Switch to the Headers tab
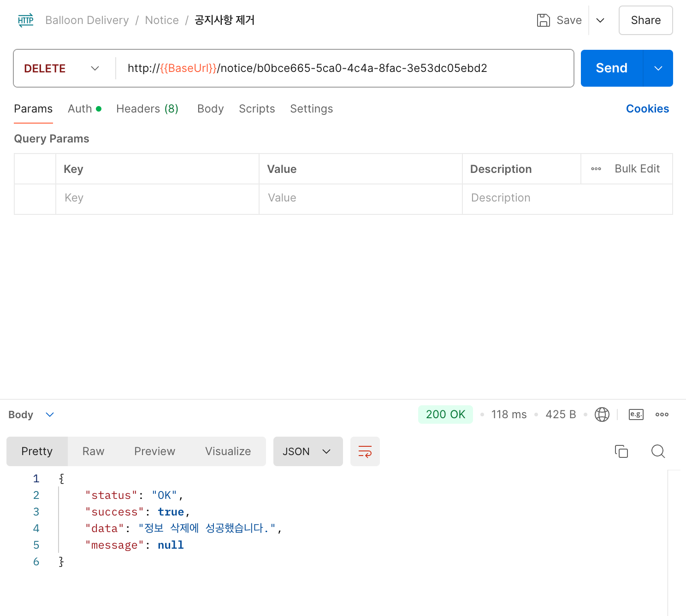This screenshot has width=686, height=616. (147, 109)
